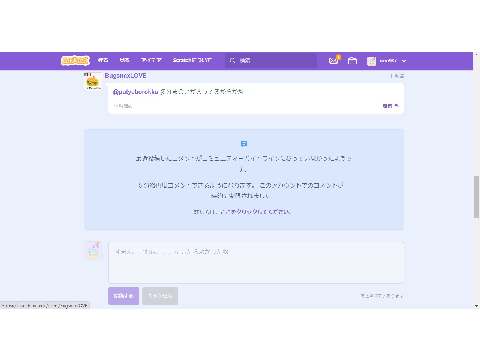Screen dimensions: 480x360
Task: Click the remaining characters counter text
Action: click(382, 296)
